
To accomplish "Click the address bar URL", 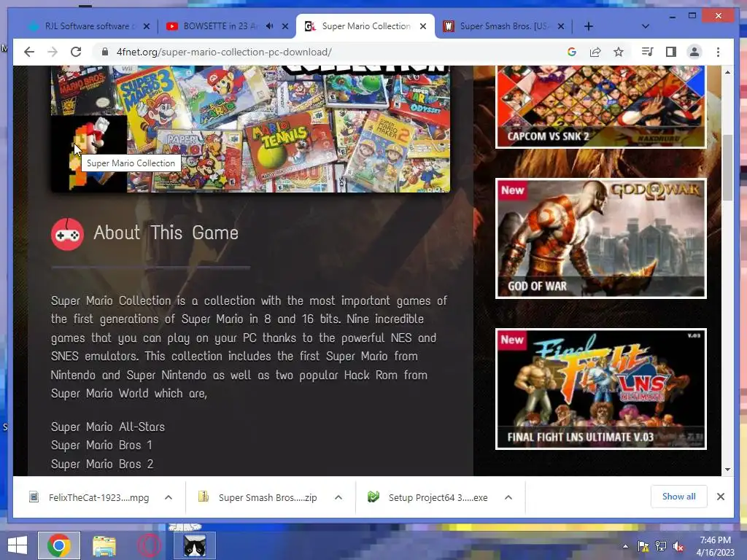I will pyautogui.click(x=224, y=52).
